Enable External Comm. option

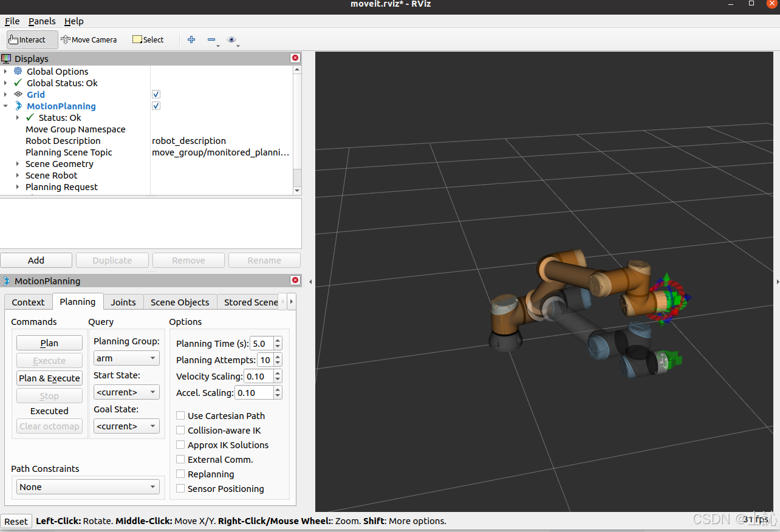pyautogui.click(x=180, y=459)
